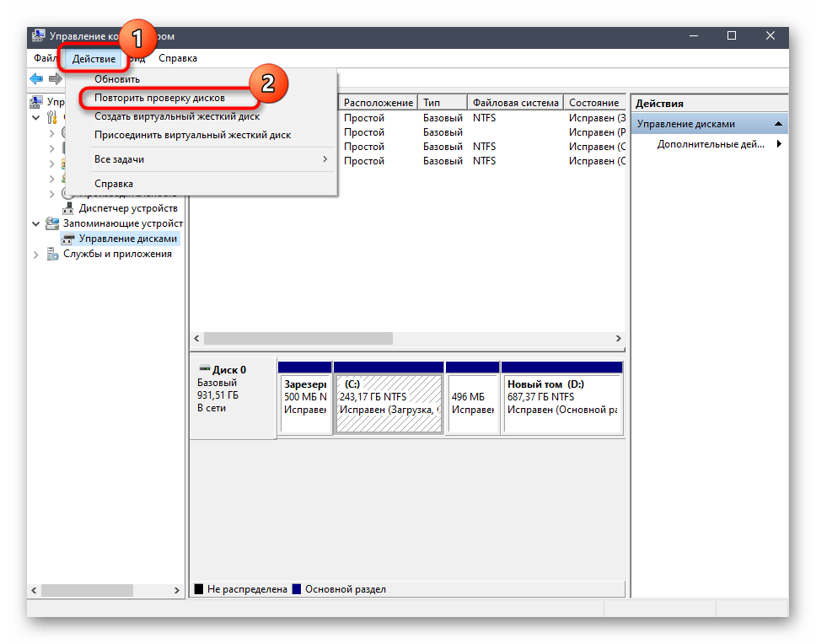The image size is (816, 644).
Task: Click the computer management icon in title bar
Action: point(39,36)
